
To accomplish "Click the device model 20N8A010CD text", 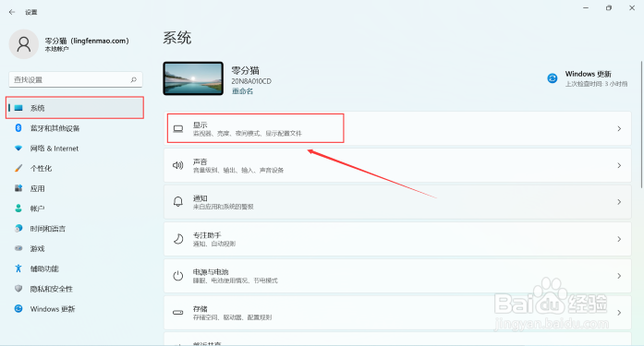I will coord(251,81).
